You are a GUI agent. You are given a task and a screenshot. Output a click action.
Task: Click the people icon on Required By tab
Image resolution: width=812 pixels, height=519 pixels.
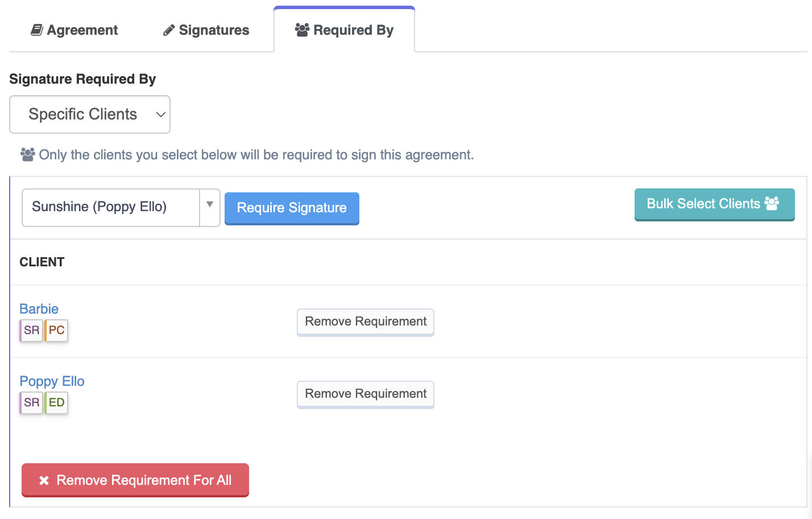pos(302,30)
